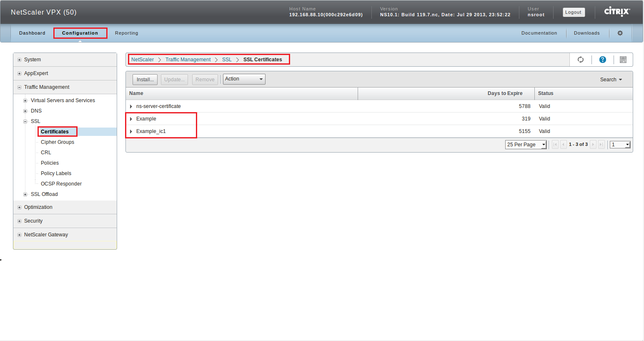The image size is (644, 341).
Task: Expand ns-server-certificate row details
Action: [x=131, y=106]
